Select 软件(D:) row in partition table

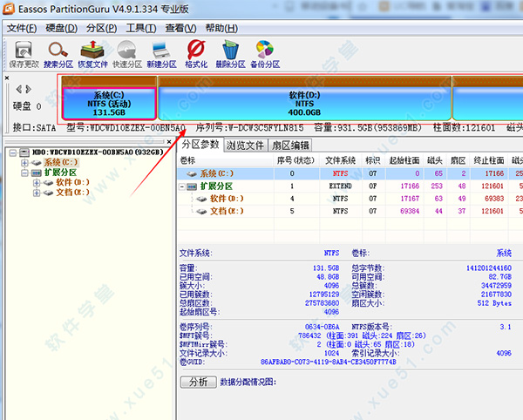350,199
